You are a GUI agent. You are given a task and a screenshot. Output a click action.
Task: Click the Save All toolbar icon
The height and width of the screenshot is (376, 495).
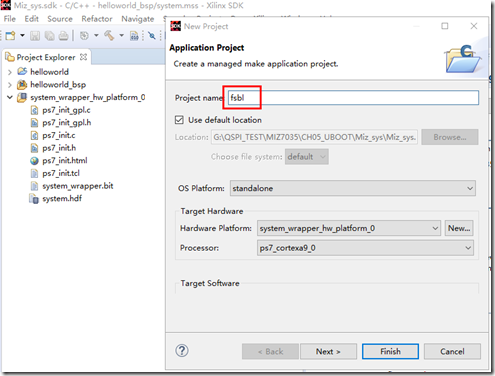49,36
